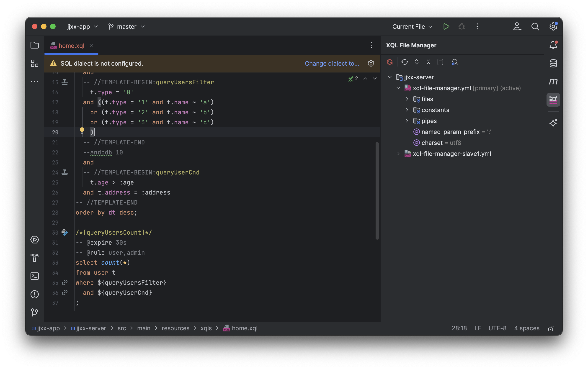Open the Notifications bell tool window
This screenshot has width=588, height=369.
pos(553,45)
